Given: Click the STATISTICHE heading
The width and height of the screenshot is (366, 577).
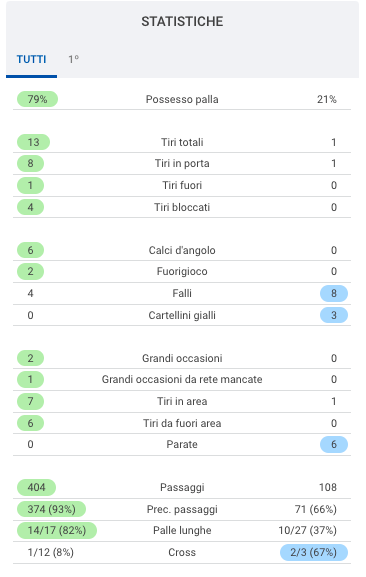Looking at the screenshot, I should coord(182,21).
